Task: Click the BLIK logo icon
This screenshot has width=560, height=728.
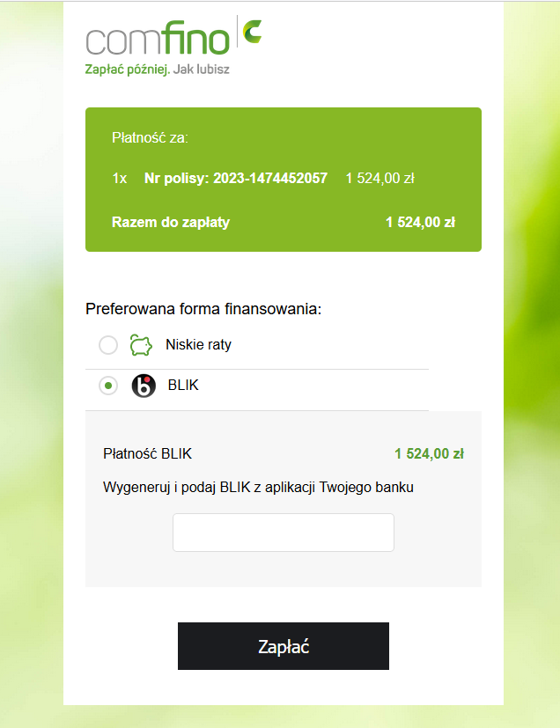Action: (144, 386)
